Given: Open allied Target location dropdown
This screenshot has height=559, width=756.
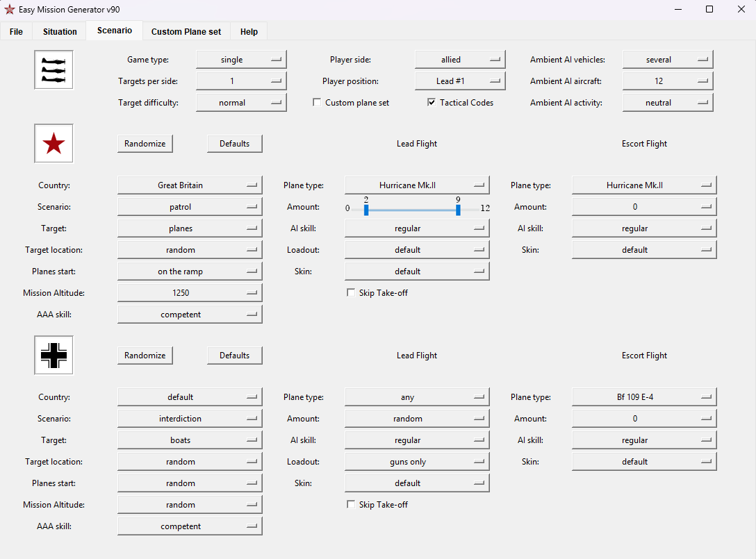Looking at the screenshot, I should (x=190, y=249).
